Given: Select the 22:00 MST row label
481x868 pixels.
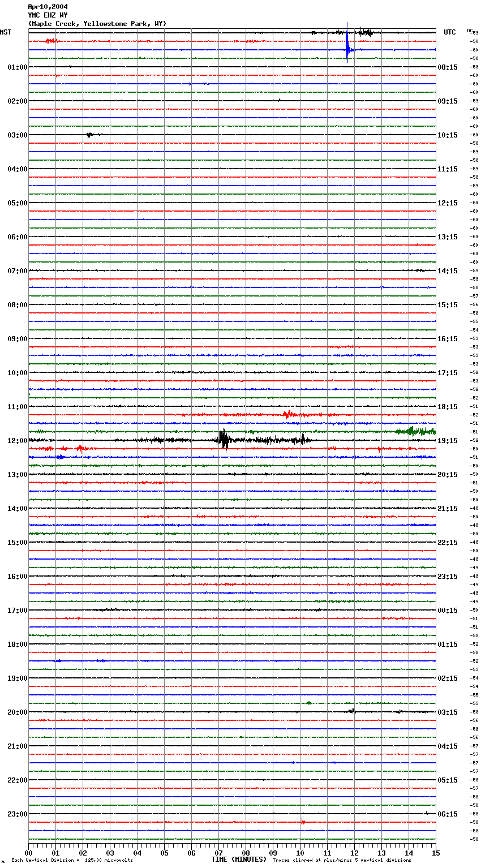Looking at the screenshot, I should (x=17, y=780).
